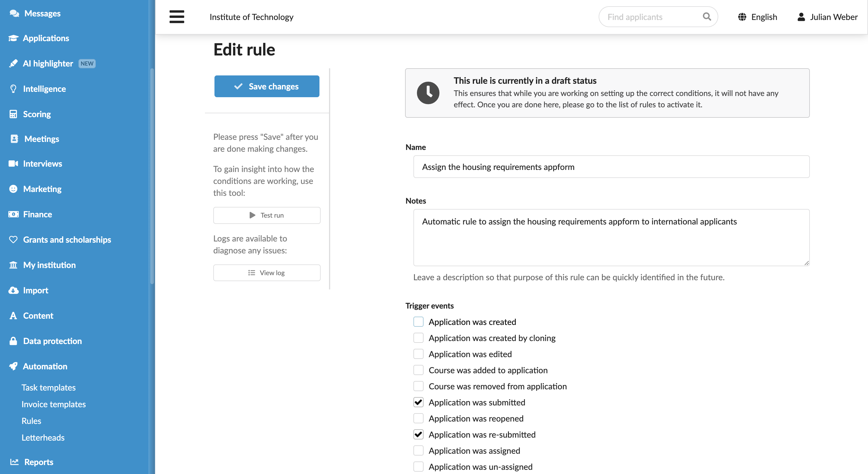Click the search magnifier icon
This screenshot has width=868, height=474.
(x=707, y=16)
